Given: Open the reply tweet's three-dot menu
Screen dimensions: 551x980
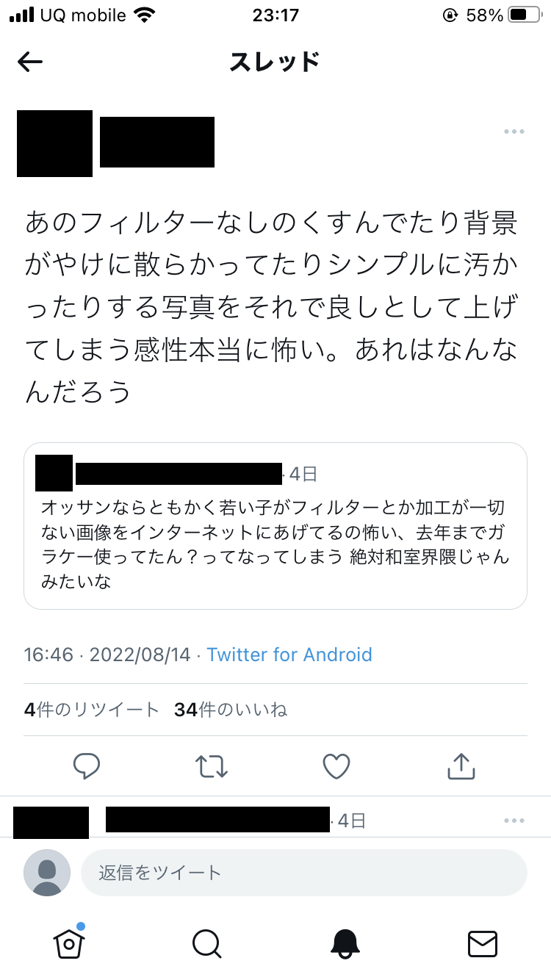Looking at the screenshot, I should (514, 821).
